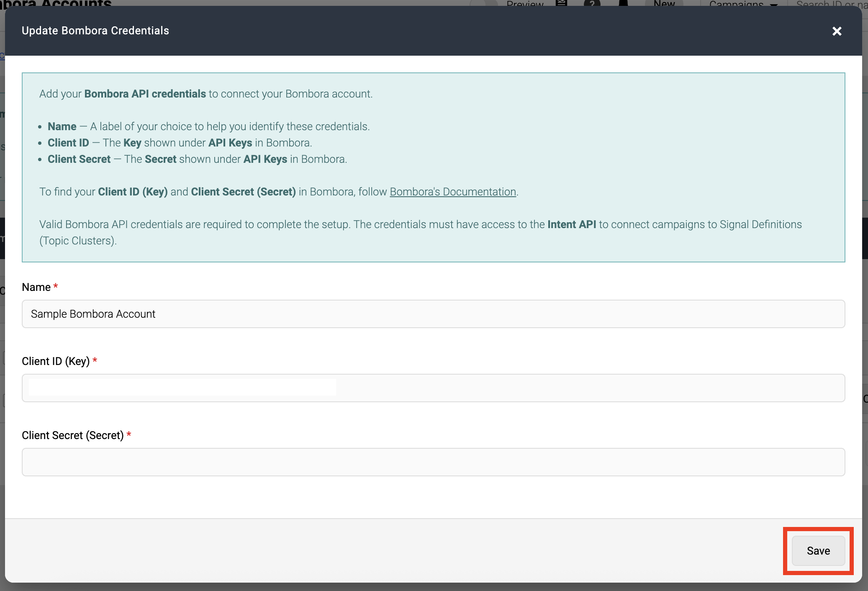Focus the Client Secret (Secret) input
Screen dimensions: 868x591
(433, 462)
